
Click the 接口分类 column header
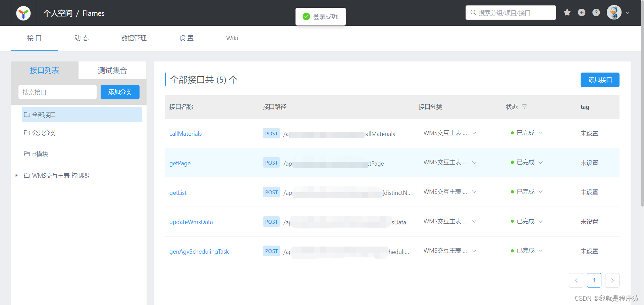pyautogui.click(x=430, y=107)
